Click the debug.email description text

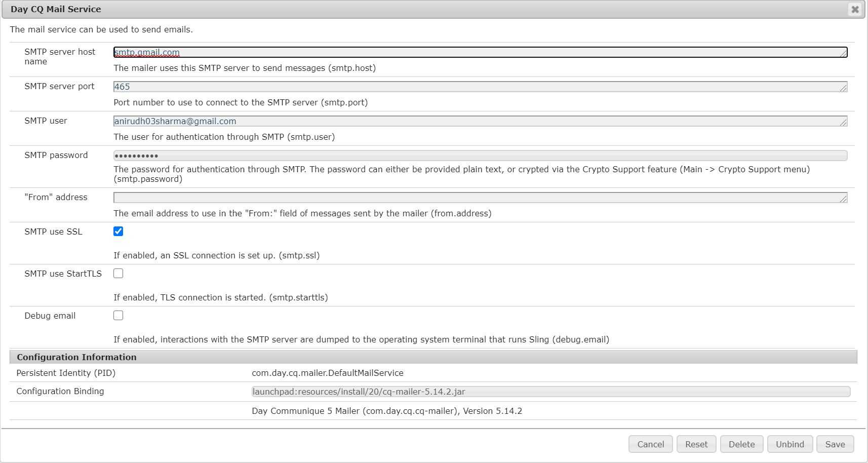pyautogui.click(x=361, y=339)
